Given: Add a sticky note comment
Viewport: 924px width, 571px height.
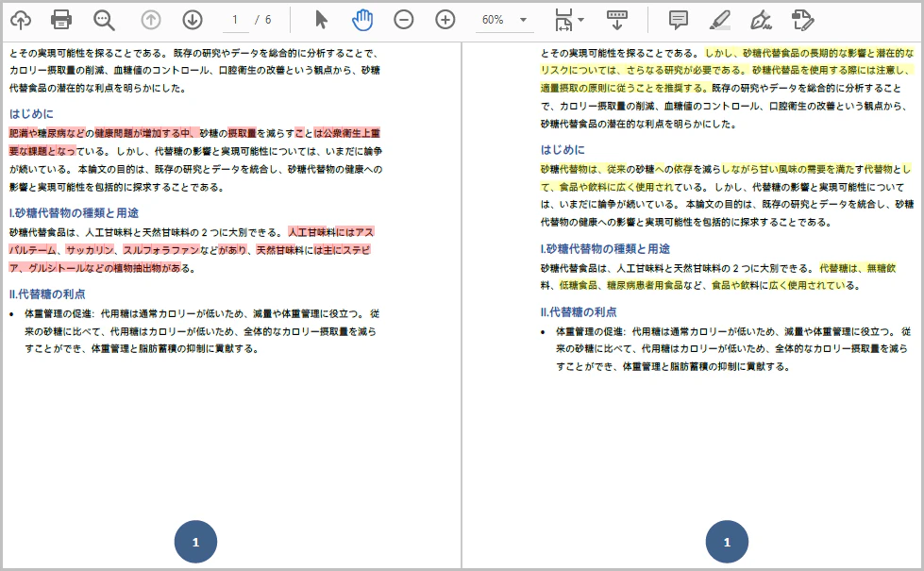Looking at the screenshot, I should [679, 20].
